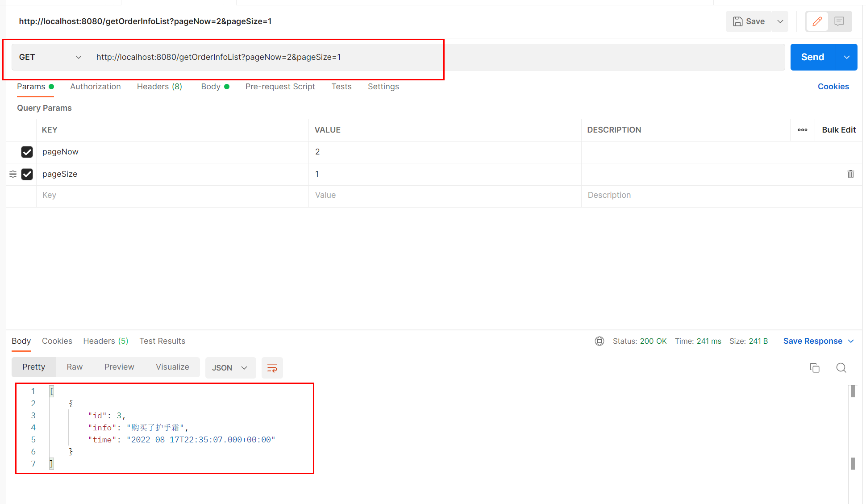This screenshot has width=866, height=504.
Task: Click the search magnifier in response
Action: tap(841, 368)
